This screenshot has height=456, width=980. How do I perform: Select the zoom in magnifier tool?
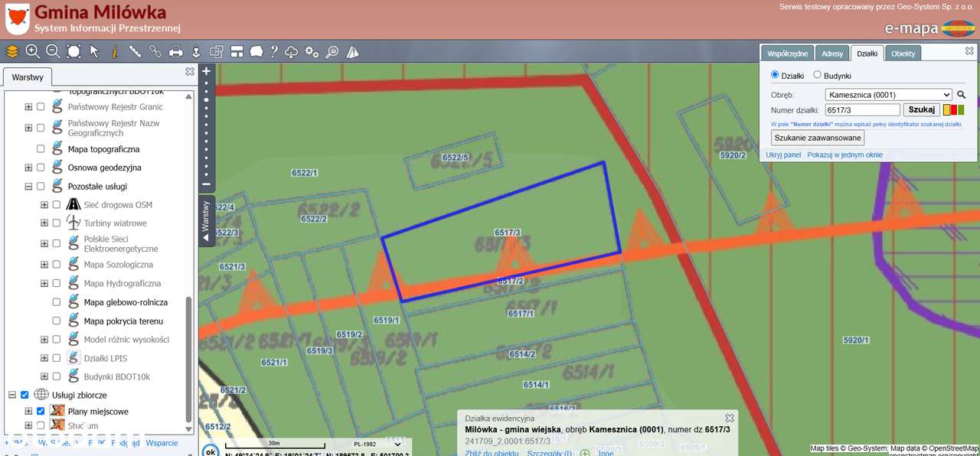tap(32, 51)
